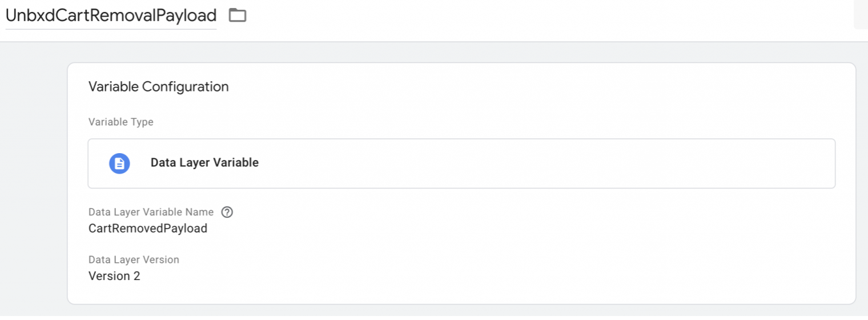Open the Variable Type selector box
Screen dimensions: 868x320
point(461,163)
